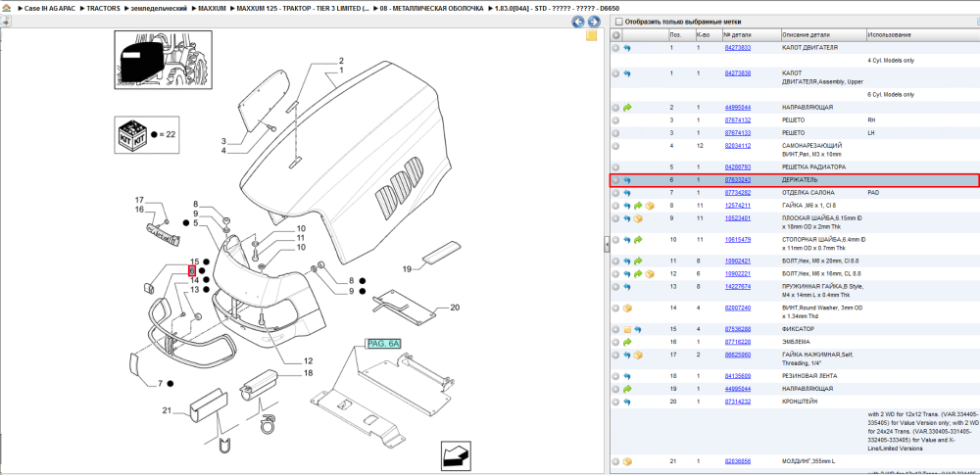980x475 pixels.
Task: Open part number link 84273833
Action: click(x=738, y=47)
